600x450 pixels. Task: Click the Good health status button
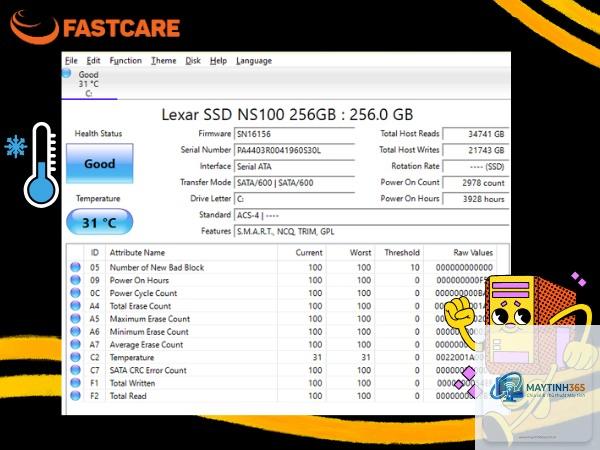pos(99,164)
